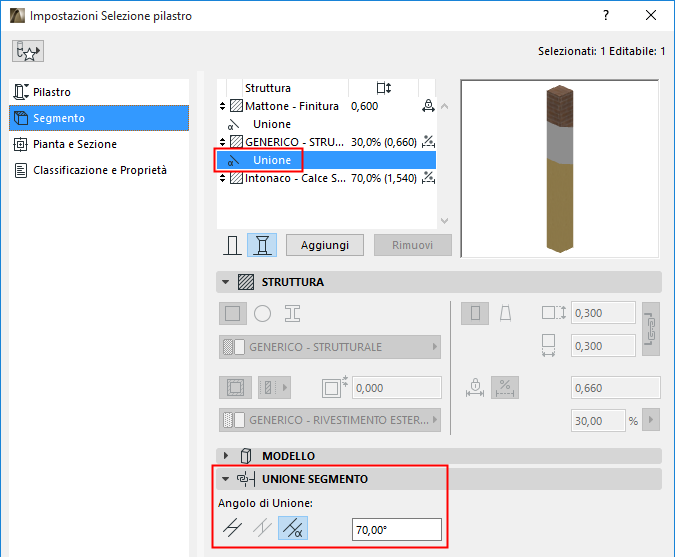This screenshot has width=675, height=557.
Task: Click the help question mark button
Action: pos(606,15)
